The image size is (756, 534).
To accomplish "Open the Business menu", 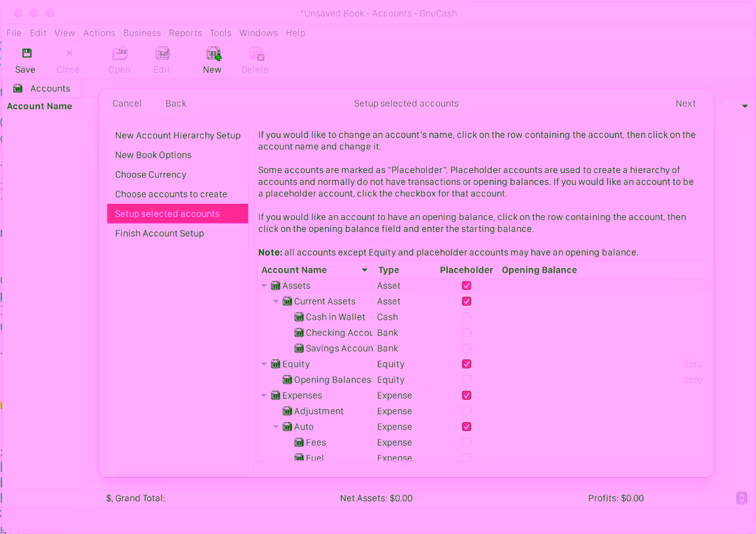I will click(x=142, y=33).
